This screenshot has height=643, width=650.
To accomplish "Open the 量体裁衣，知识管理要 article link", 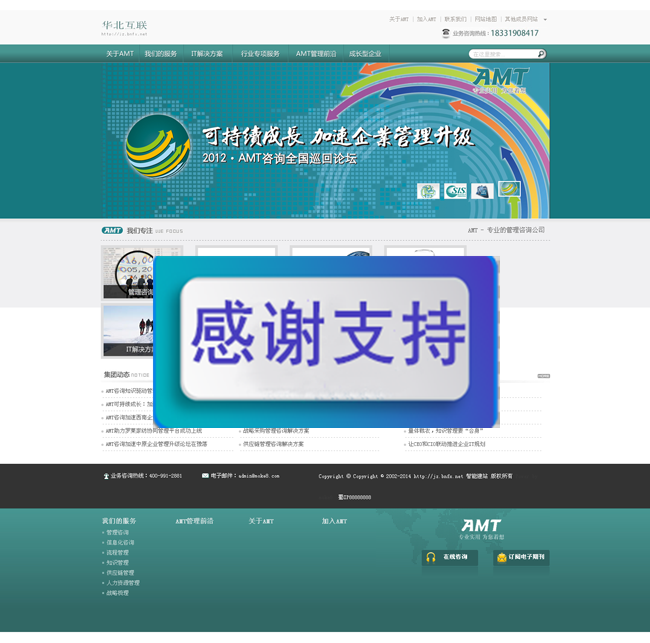I will 446,431.
